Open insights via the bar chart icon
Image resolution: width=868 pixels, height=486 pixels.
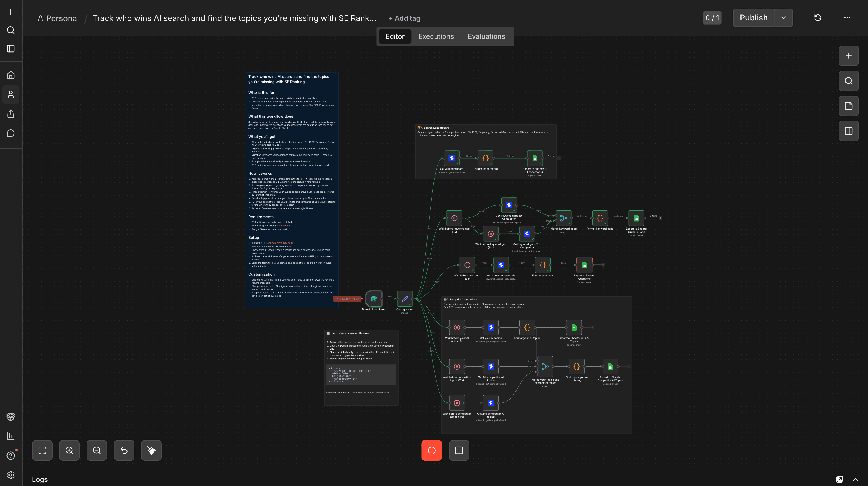pos(10,436)
